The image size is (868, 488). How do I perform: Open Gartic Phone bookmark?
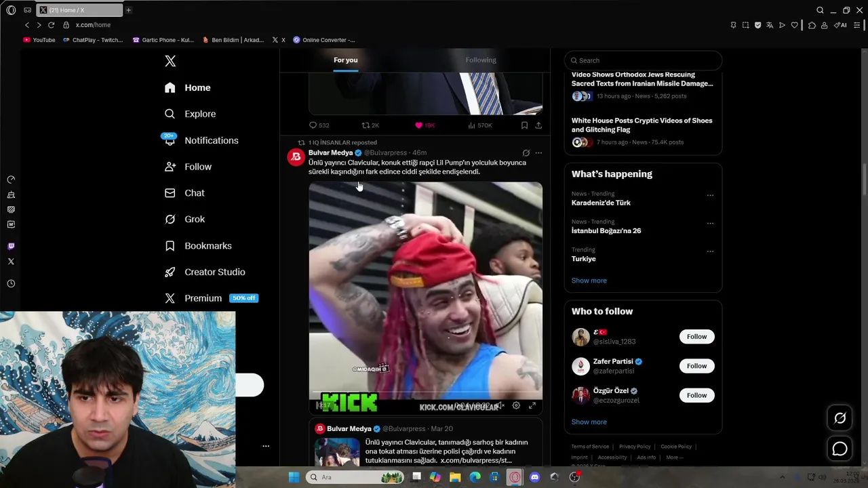click(163, 40)
